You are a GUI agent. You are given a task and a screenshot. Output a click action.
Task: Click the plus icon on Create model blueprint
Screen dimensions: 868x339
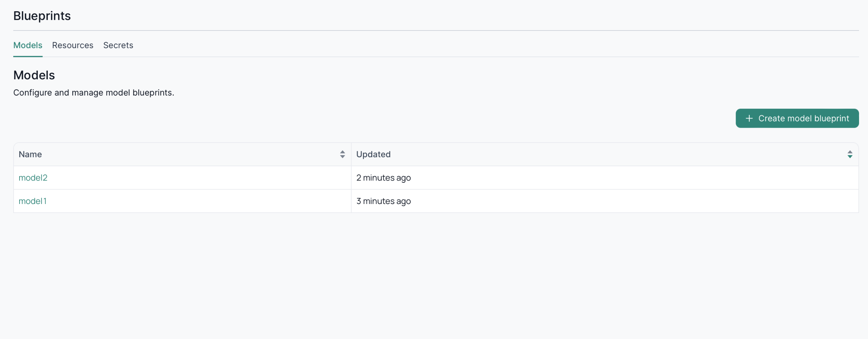point(749,119)
